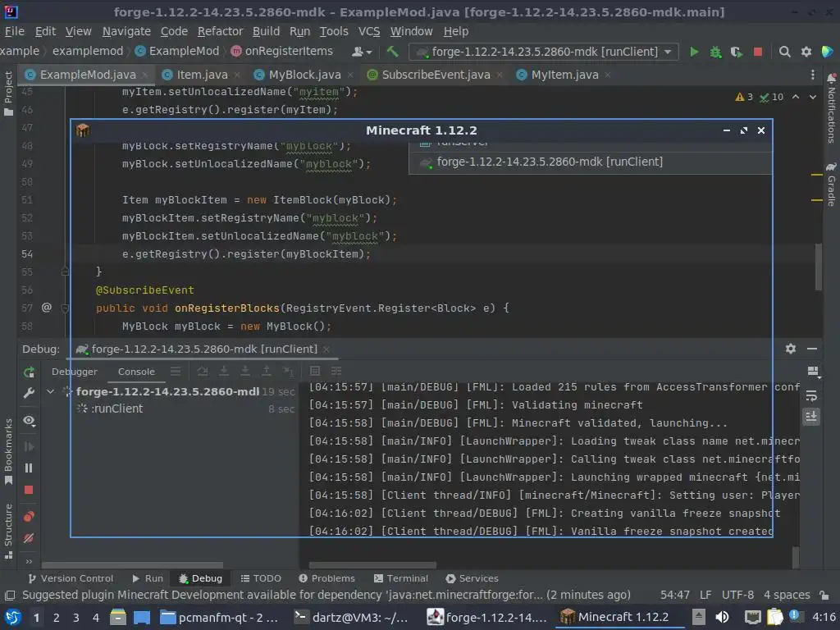Close the runClient debug session tab
This screenshot has width=840, height=630.
coord(326,349)
